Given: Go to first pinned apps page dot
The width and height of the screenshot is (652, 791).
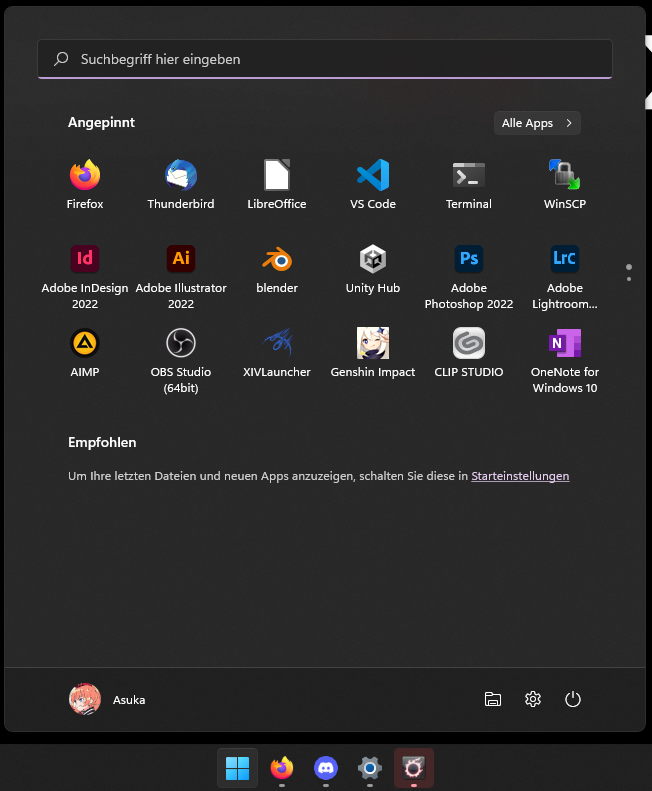Looking at the screenshot, I should 629,267.
